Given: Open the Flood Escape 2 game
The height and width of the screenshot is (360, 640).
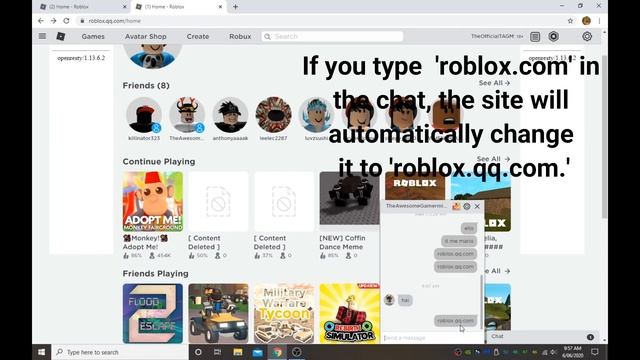Looking at the screenshot, I should coord(153,313).
